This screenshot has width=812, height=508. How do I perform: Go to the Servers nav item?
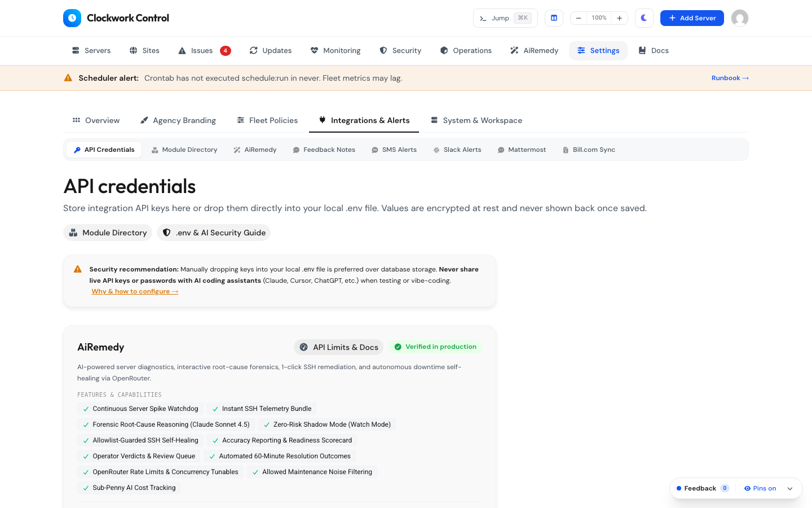coord(91,51)
